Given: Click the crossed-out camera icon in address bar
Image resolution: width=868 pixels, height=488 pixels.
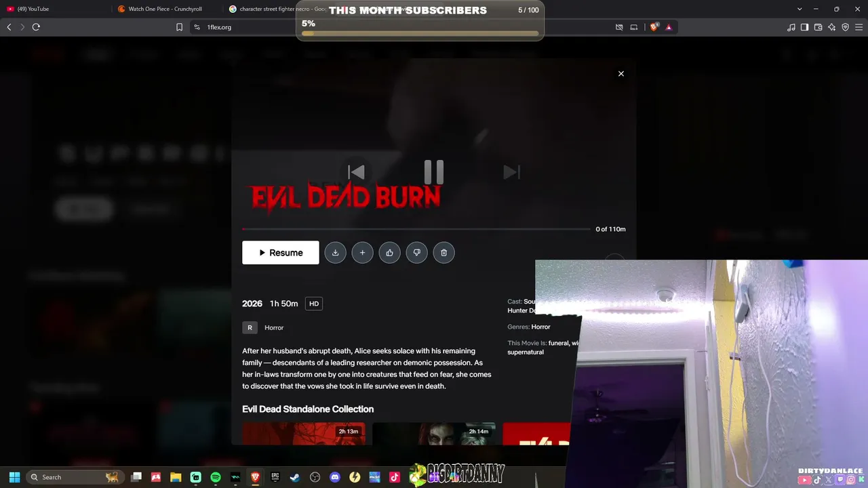Looking at the screenshot, I should [x=619, y=27].
